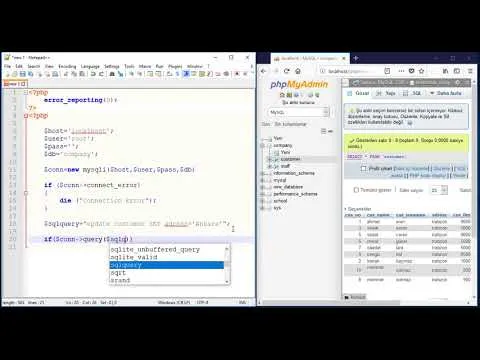The height and width of the screenshot is (360, 480).
Task: Click the cus_name column header
Action: (x=378, y=215)
